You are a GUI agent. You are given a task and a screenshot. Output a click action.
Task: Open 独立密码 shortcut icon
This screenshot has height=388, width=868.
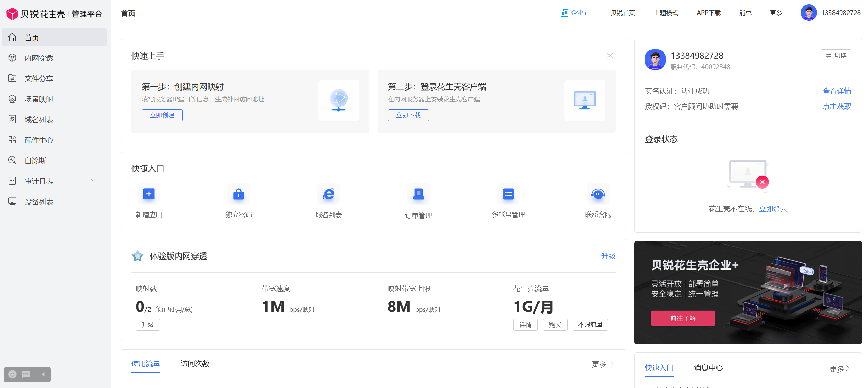pyautogui.click(x=239, y=194)
